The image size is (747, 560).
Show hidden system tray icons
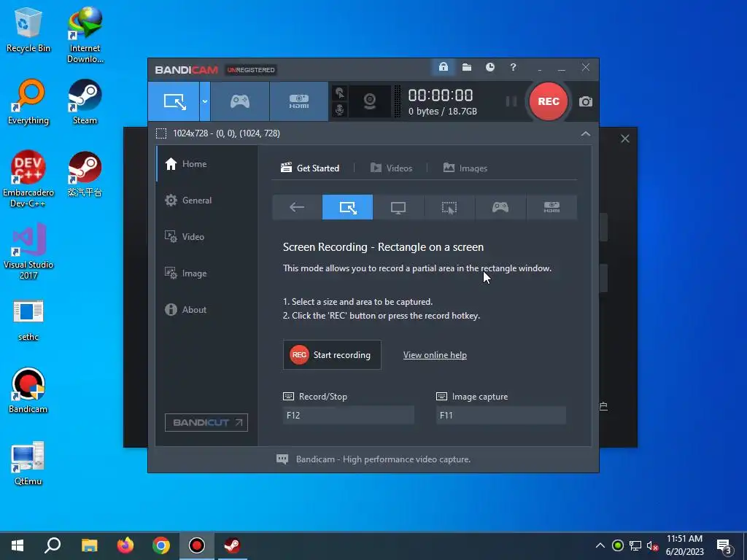(x=600, y=545)
